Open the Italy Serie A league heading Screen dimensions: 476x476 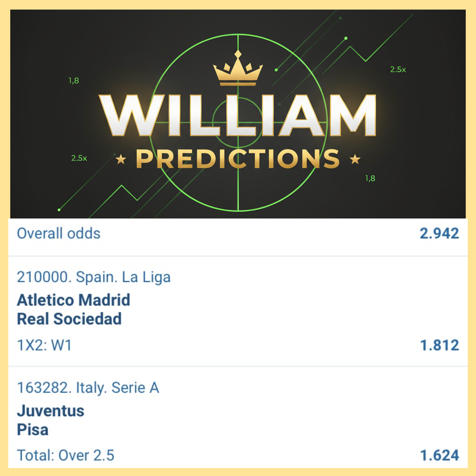tap(88, 388)
